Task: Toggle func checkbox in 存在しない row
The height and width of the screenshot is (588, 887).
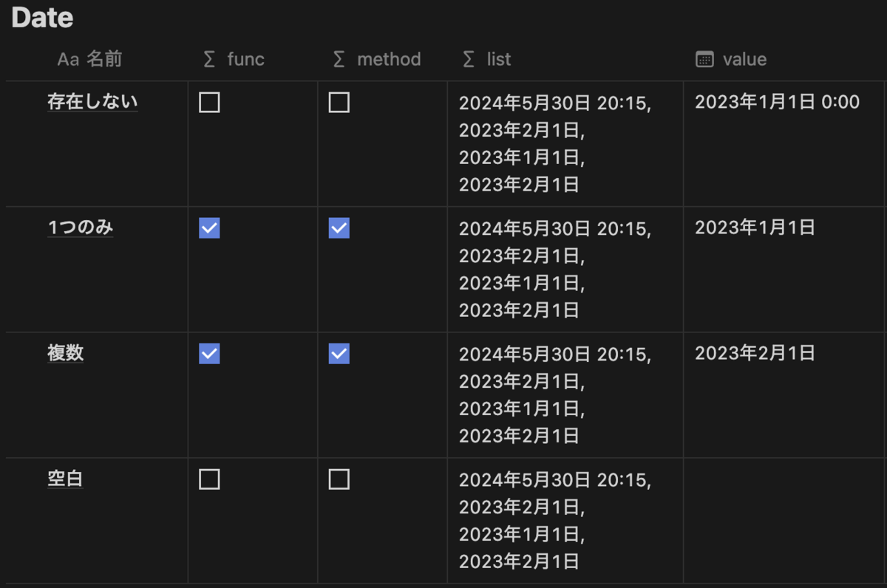Action: point(209,103)
